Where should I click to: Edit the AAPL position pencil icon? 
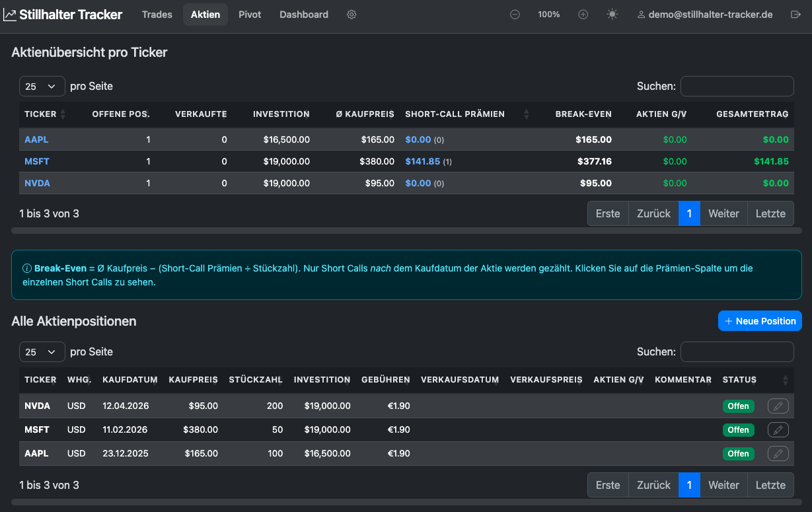point(778,453)
